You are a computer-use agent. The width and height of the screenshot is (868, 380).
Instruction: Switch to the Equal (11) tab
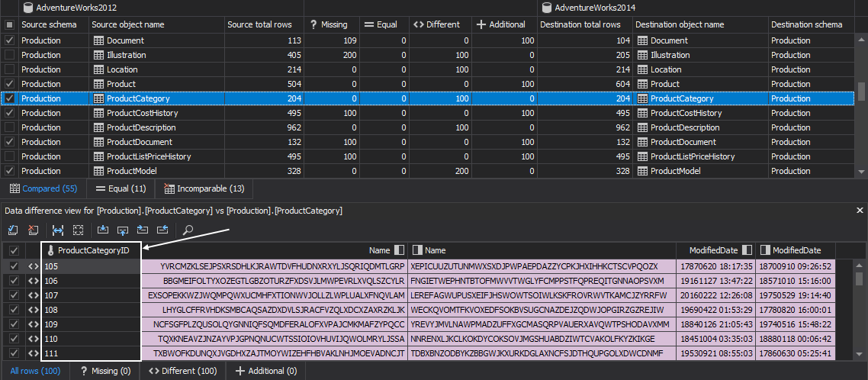(x=121, y=188)
